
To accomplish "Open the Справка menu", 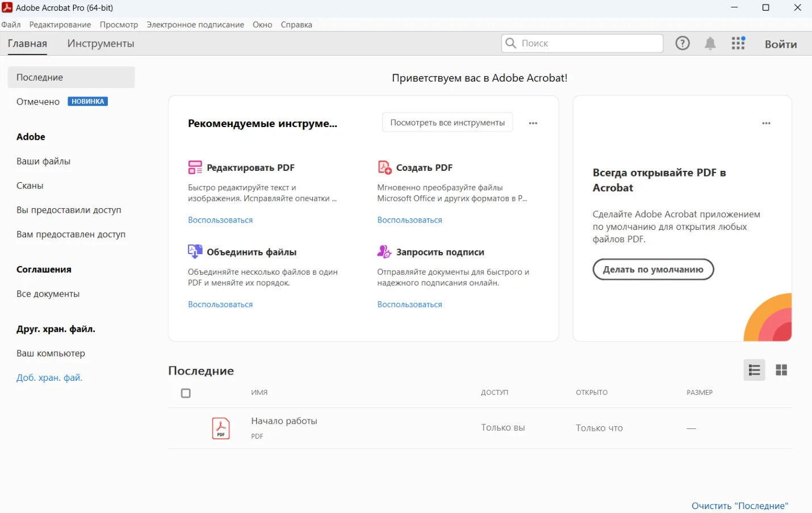I will point(296,24).
